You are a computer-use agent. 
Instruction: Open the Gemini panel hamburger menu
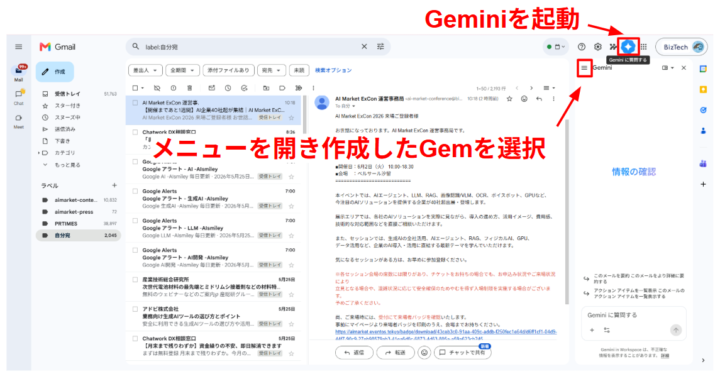pos(584,68)
